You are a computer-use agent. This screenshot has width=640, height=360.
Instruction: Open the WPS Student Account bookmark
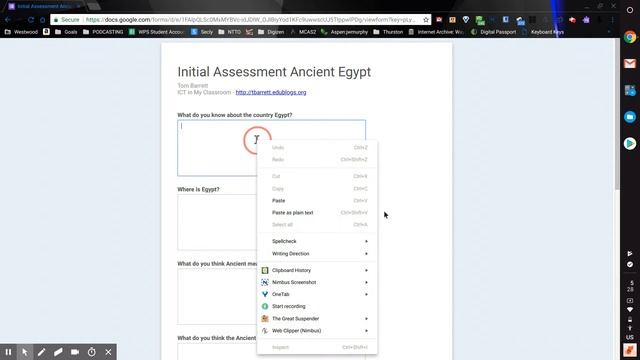point(156,32)
